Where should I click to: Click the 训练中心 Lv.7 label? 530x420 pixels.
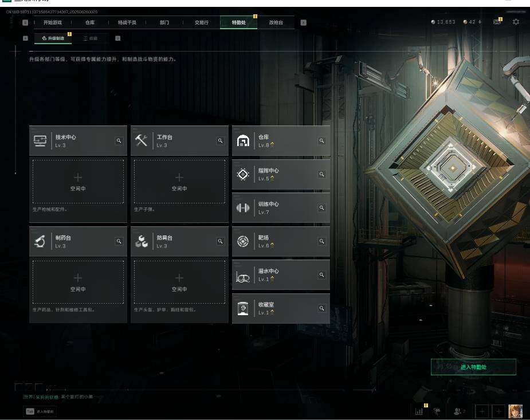coord(264,212)
